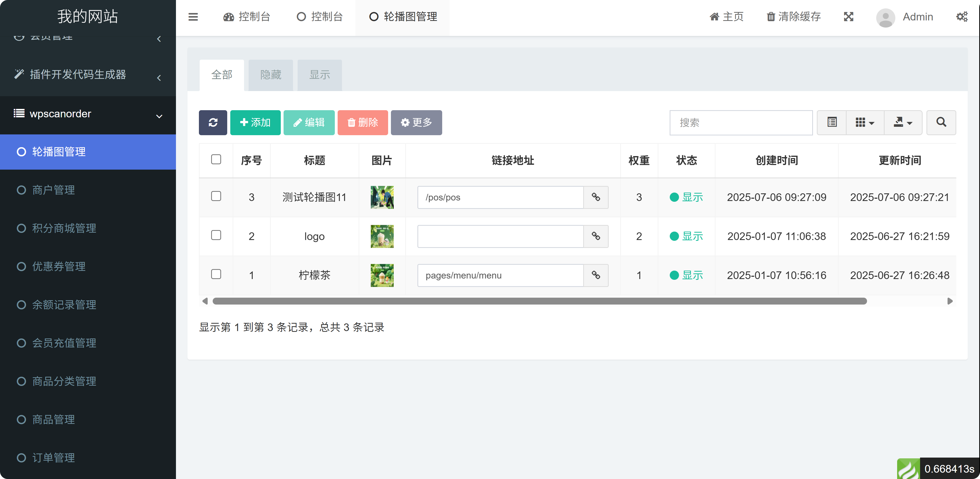Click link icon for pages/menu/menu row
Image resolution: width=980 pixels, height=479 pixels.
click(x=596, y=275)
